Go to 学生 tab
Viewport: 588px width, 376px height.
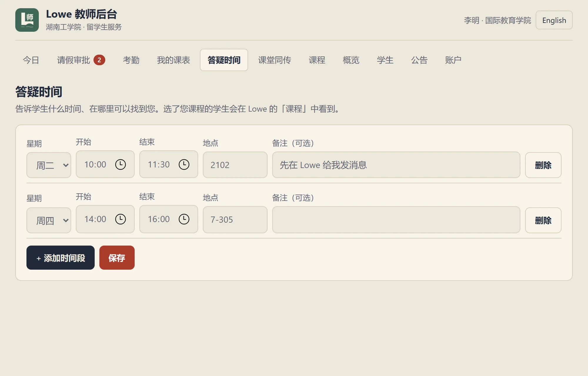point(385,60)
